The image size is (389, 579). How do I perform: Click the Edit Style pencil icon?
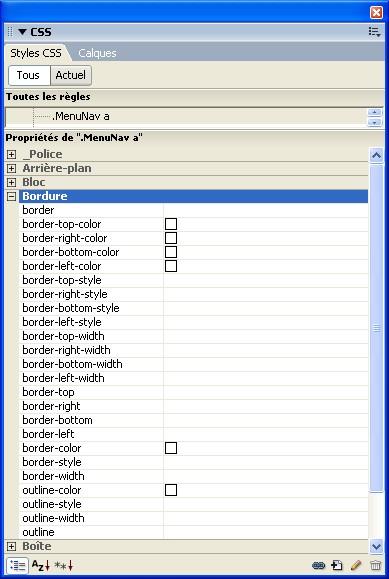click(x=355, y=565)
